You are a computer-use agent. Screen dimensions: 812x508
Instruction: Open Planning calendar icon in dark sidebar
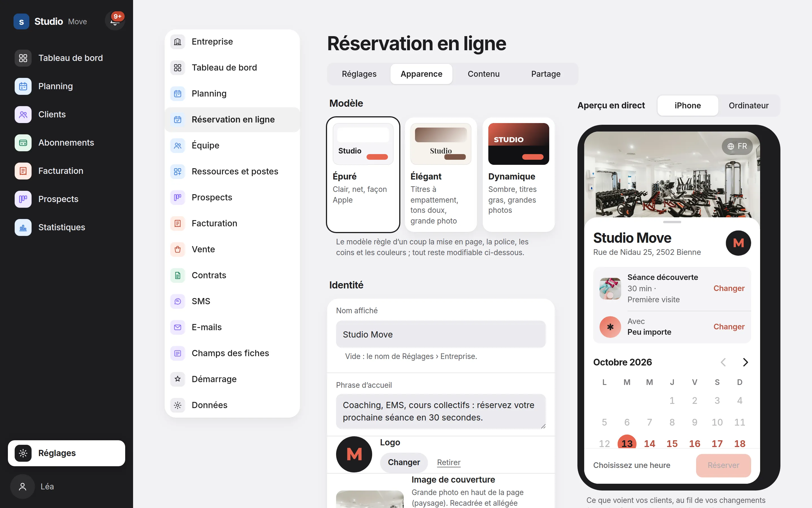pyautogui.click(x=23, y=86)
